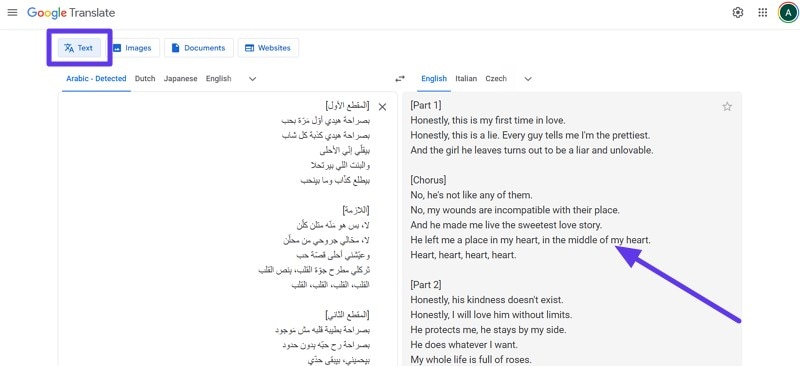Open the Google account avatar
800x366 pixels.
(788, 13)
